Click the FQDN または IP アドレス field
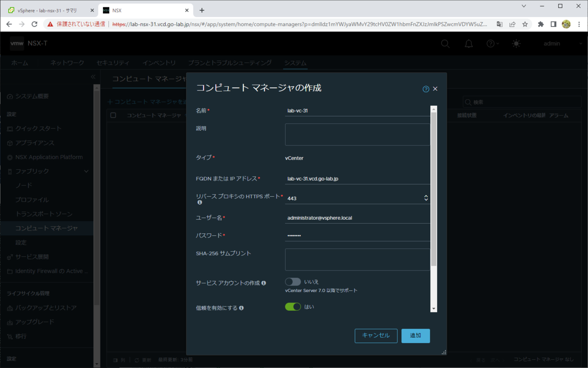The image size is (588, 368). (357, 179)
